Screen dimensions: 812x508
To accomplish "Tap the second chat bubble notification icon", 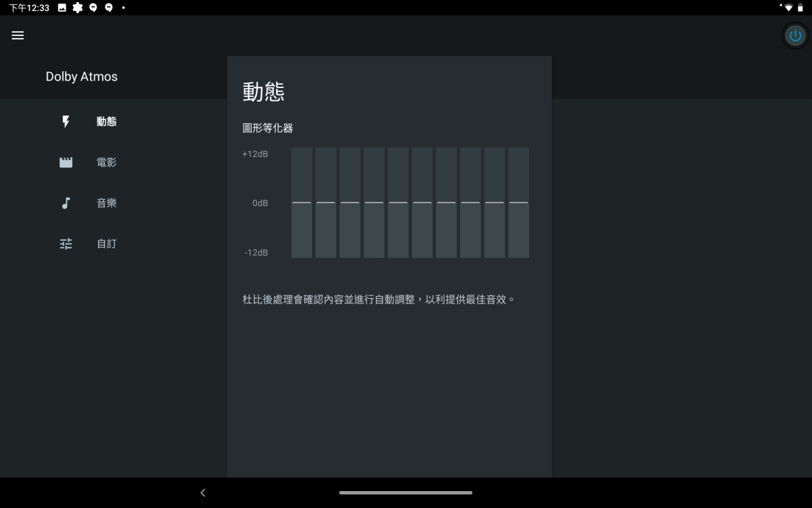I will pyautogui.click(x=108, y=7).
